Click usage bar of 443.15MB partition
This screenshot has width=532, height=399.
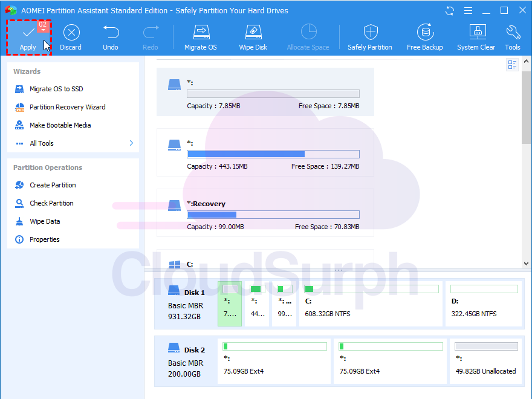273,154
